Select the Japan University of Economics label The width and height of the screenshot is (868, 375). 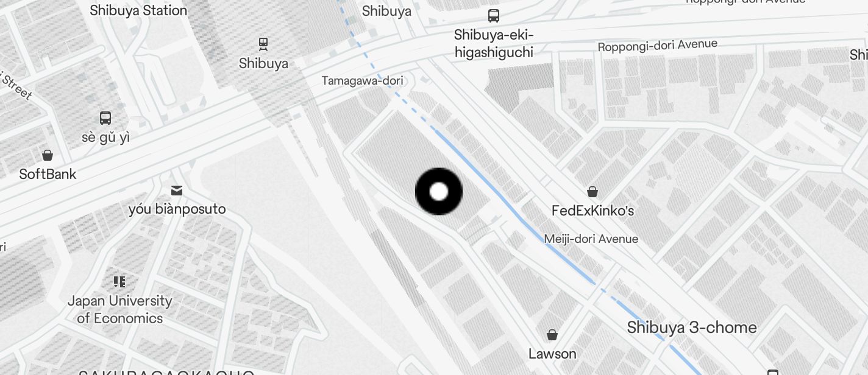tap(119, 309)
